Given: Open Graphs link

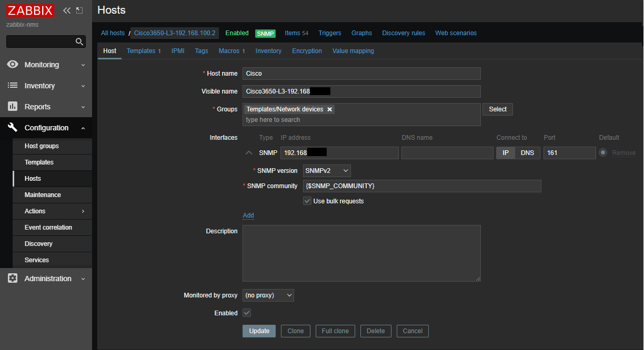Looking at the screenshot, I should pyautogui.click(x=361, y=33).
